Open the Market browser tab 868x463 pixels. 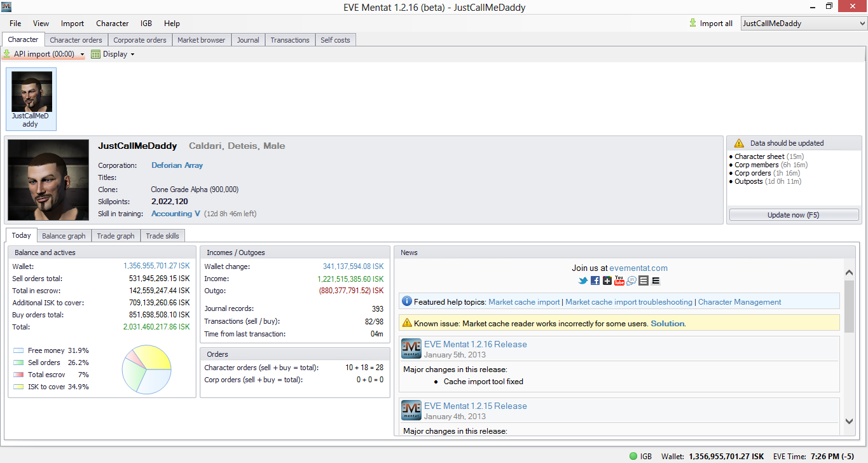pyautogui.click(x=202, y=40)
